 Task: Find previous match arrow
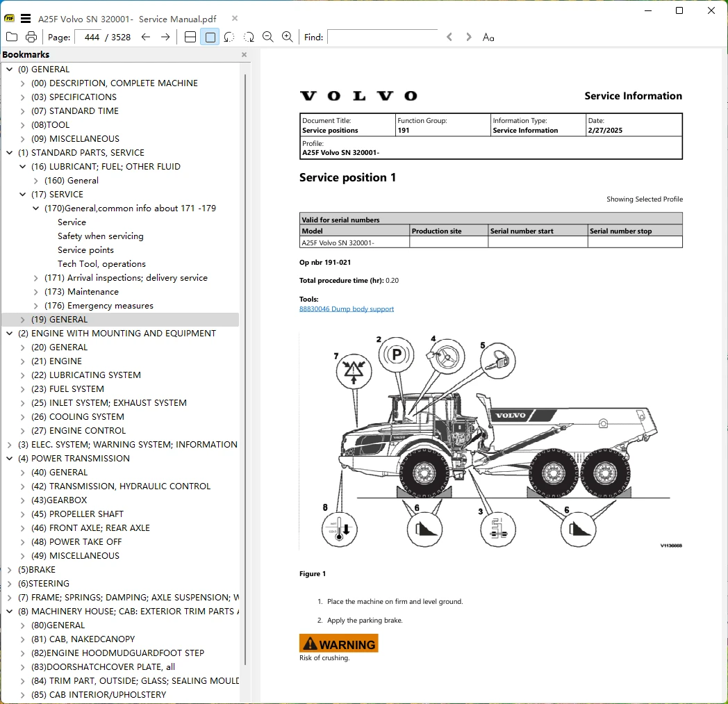click(x=449, y=37)
